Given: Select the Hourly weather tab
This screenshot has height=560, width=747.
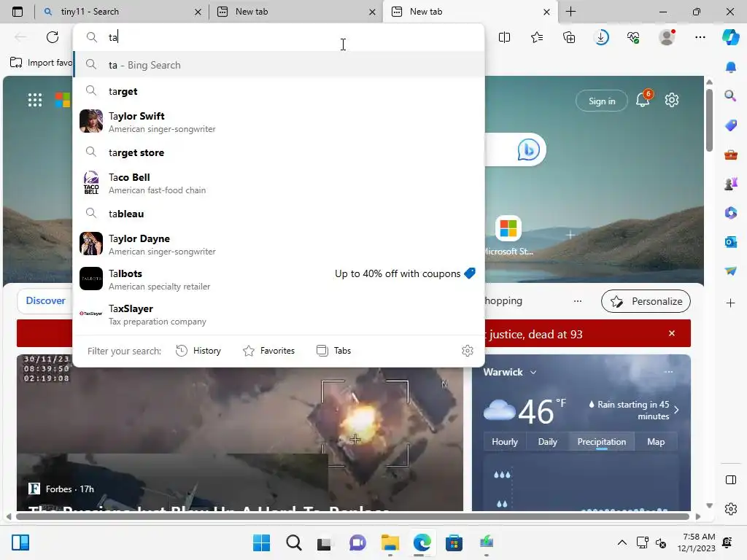Looking at the screenshot, I should pyautogui.click(x=505, y=442).
